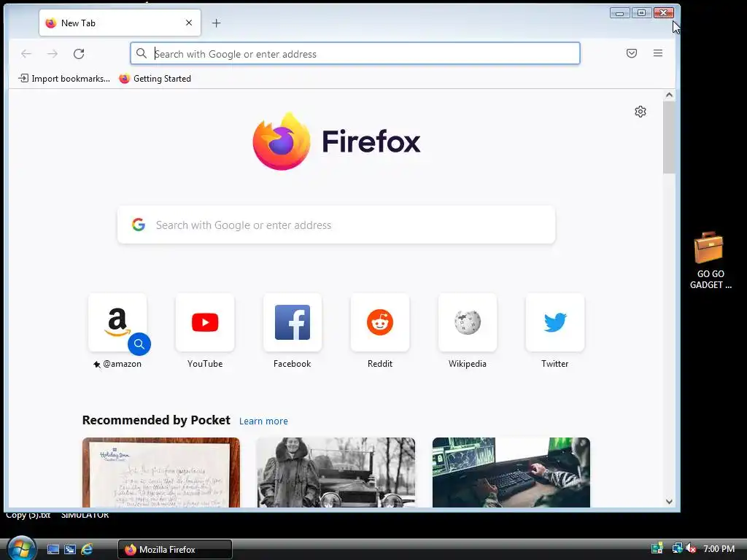Click the 7:00 PM clock
This screenshot has height=560, width=747.
point(719,548)
